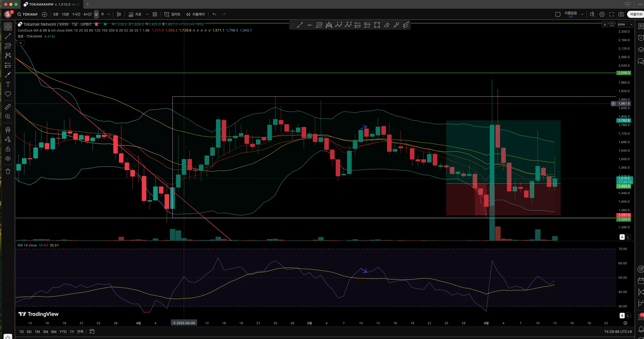
Task: Select the 1시간 timeframe
Action: pyautogui.click(x=76, y=14)
